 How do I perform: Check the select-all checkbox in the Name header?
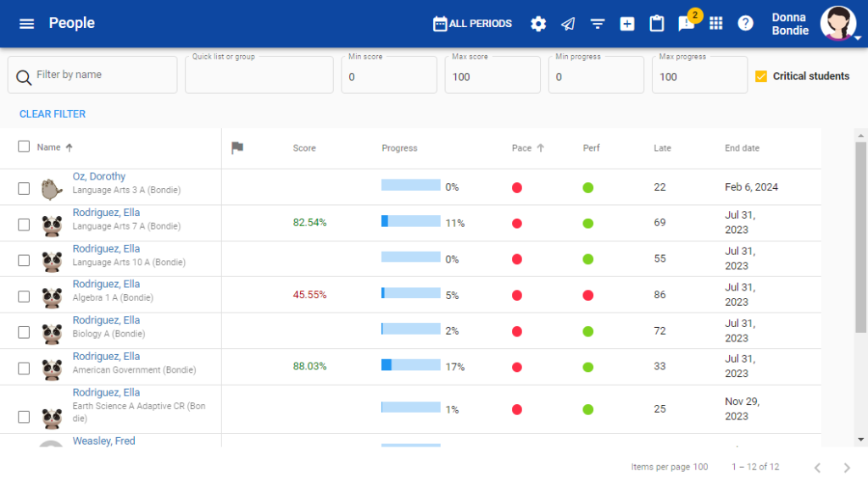pos(24,147)
